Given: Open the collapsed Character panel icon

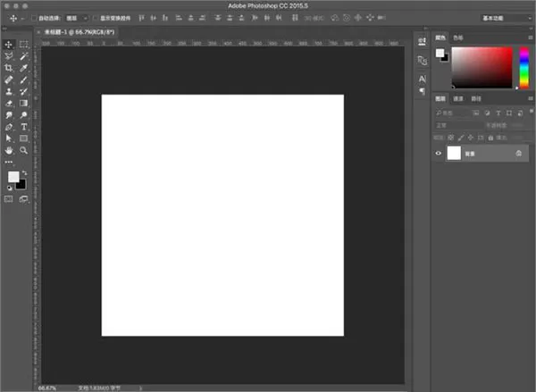Looking at the screenshot, I should click(423, 79).
